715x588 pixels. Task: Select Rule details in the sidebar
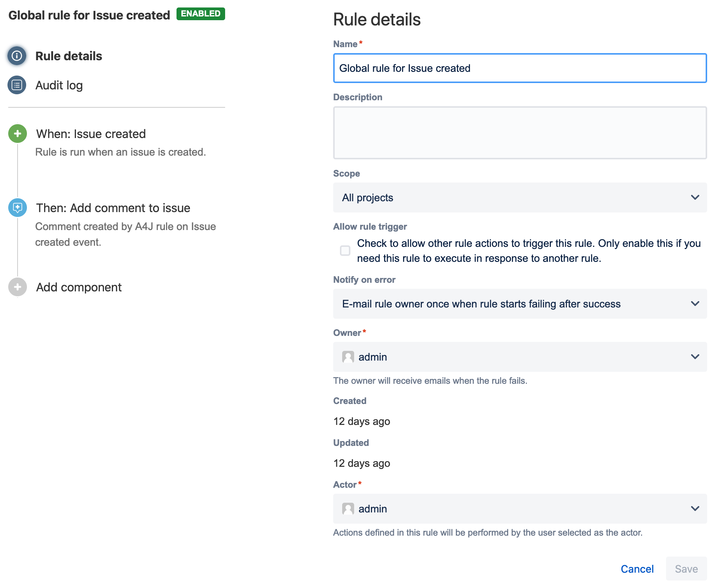click(68, 56)
